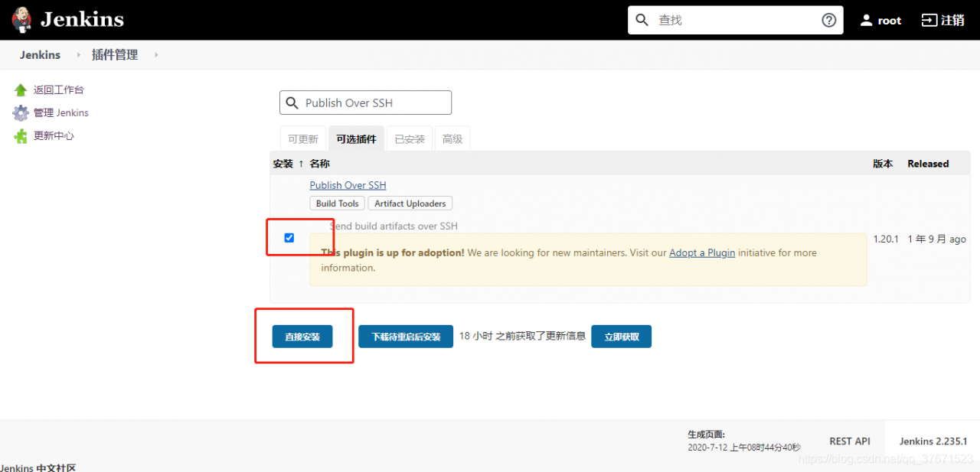Screen dimensions: 980x472
Task: Click the magnifier icon in plugin filter box
Action: click(x=292, y=103)
